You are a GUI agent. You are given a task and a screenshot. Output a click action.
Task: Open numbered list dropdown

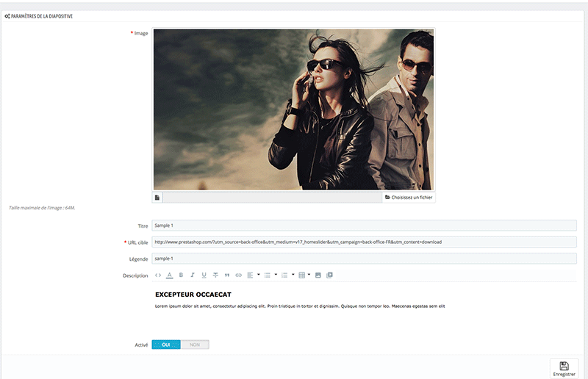(287, 275)
